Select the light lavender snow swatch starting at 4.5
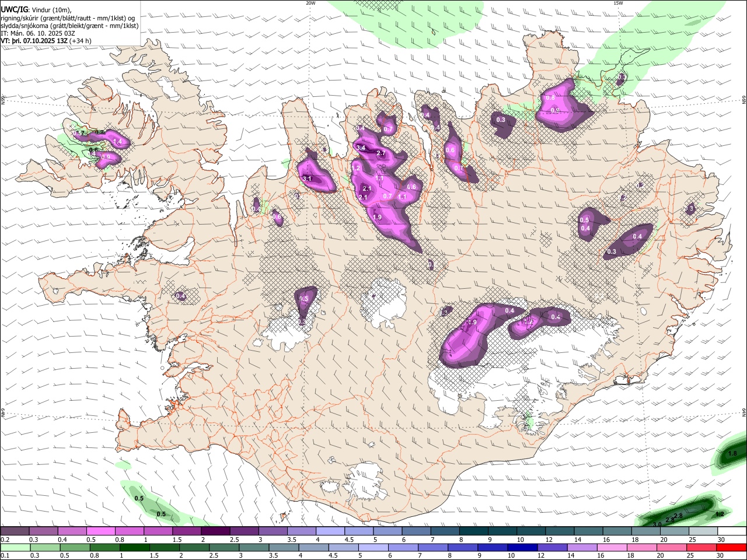747x560 pixels. point(358,531)
